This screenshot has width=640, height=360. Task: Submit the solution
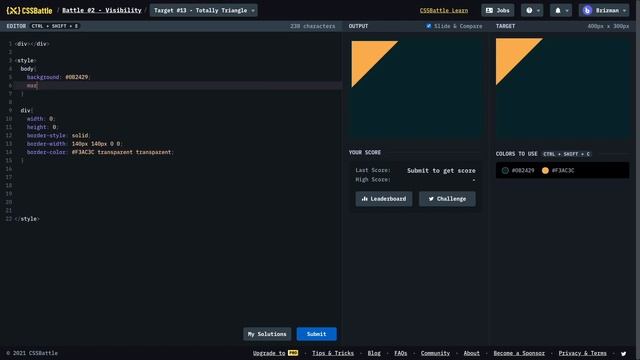[x=316, y=334]
